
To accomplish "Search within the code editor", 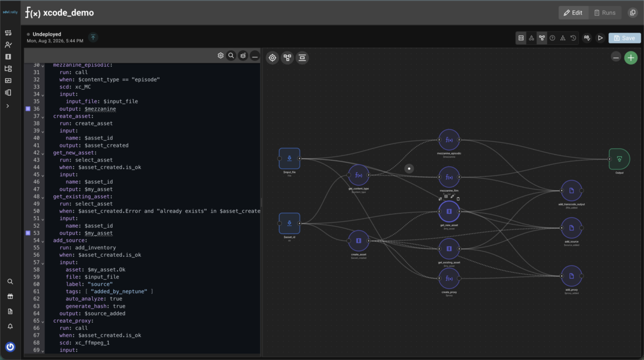I will click(231, 55).
